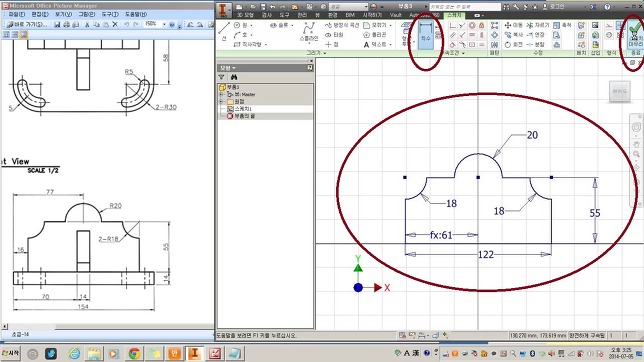Select the Trim (자르기) tool
This screenshot has height=362, width=644.
tap(538, 25)
